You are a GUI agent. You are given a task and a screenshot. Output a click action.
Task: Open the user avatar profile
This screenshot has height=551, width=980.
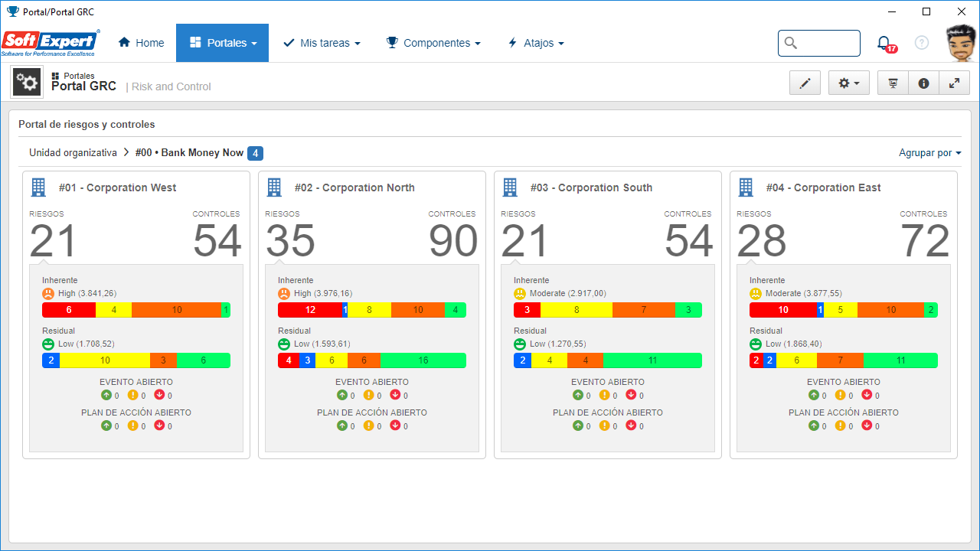[961, 43]
